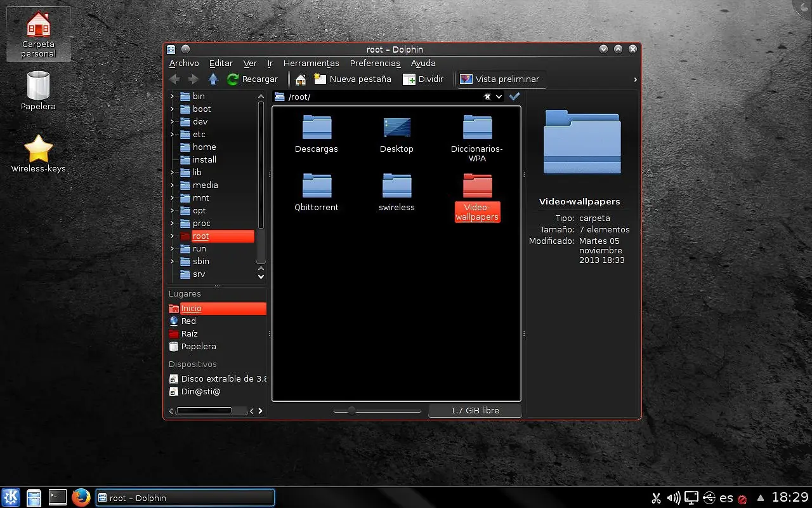Launch the file manager from taskbar
The height and width of the screenshot is (508, 812).
tap(34, 498)
